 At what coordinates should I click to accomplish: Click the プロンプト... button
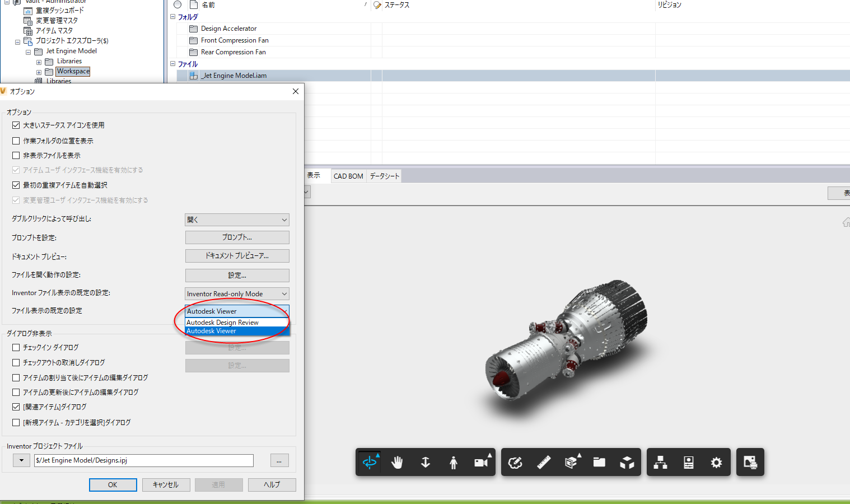(237, 237)
